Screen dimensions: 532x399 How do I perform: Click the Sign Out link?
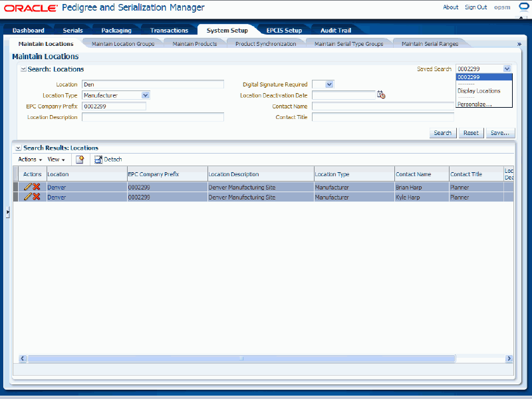click(475, 7)
